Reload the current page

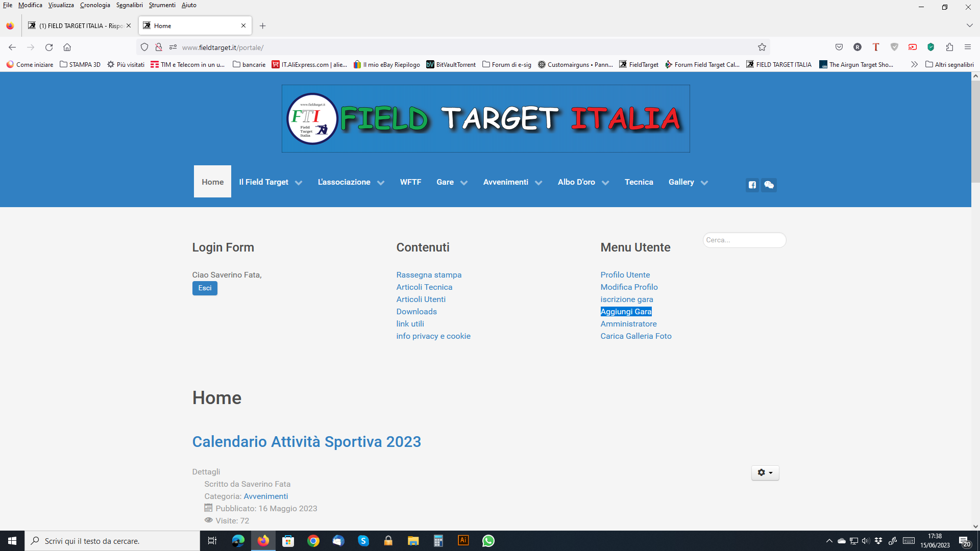49,47
